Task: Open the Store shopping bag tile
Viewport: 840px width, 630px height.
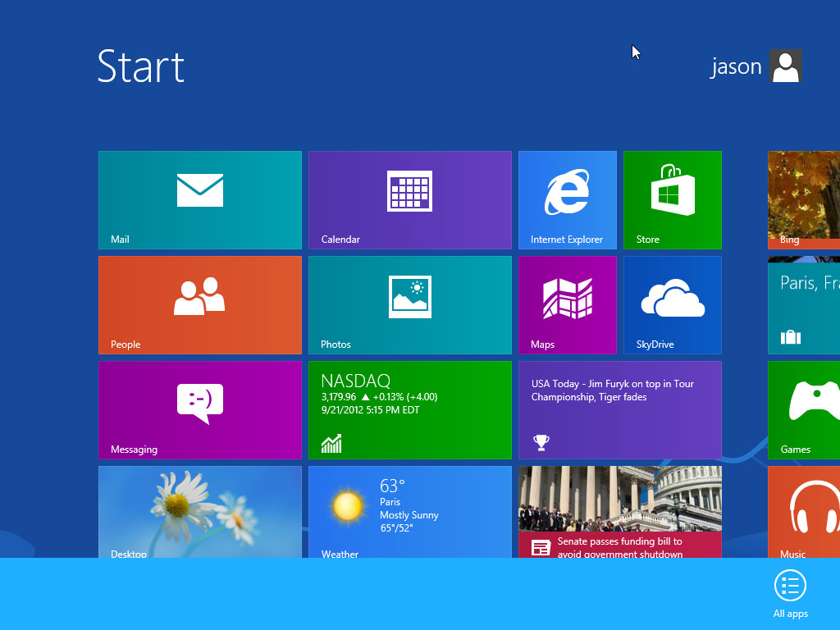Action: pos(673,200)
